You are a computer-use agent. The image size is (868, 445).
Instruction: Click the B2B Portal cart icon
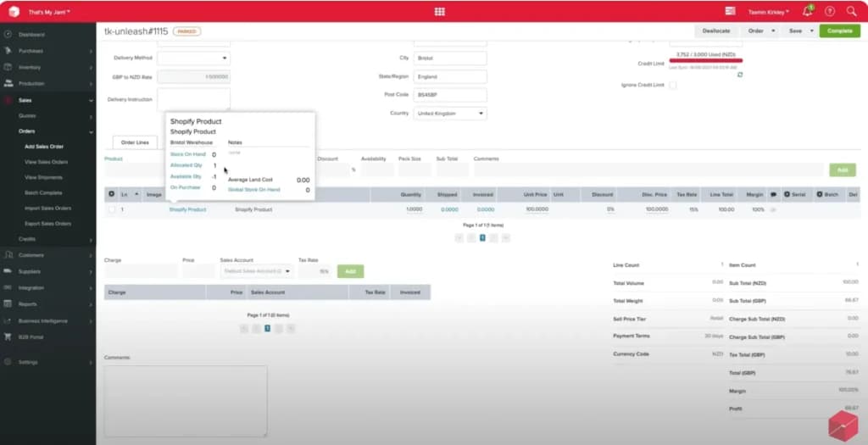tap(8, 337)
